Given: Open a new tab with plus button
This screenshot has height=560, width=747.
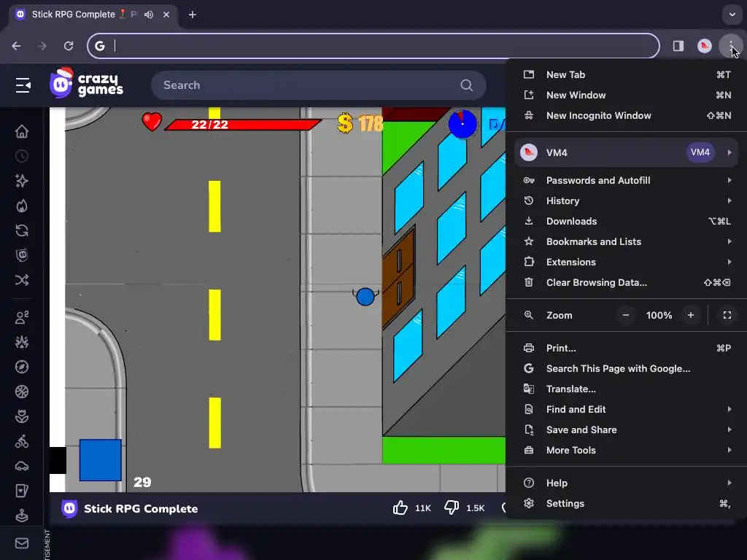Looking at the screenshot, I should (193, 15).
